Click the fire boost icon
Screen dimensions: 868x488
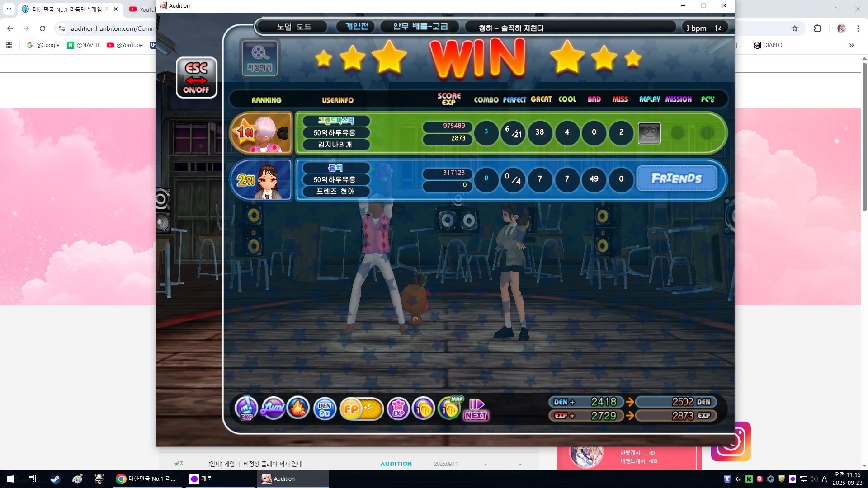tap(298, 408)
